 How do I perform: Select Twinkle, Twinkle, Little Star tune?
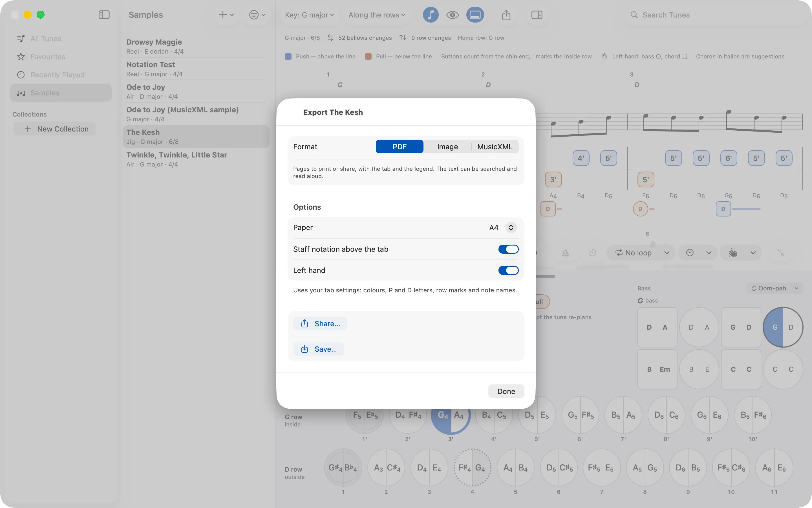[x=196, y=159]
